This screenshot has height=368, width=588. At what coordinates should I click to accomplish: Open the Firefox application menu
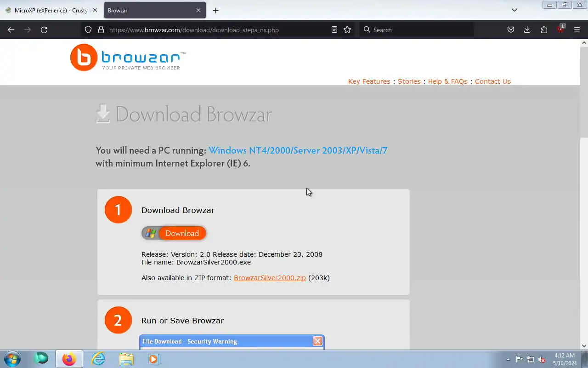(577, 30)
